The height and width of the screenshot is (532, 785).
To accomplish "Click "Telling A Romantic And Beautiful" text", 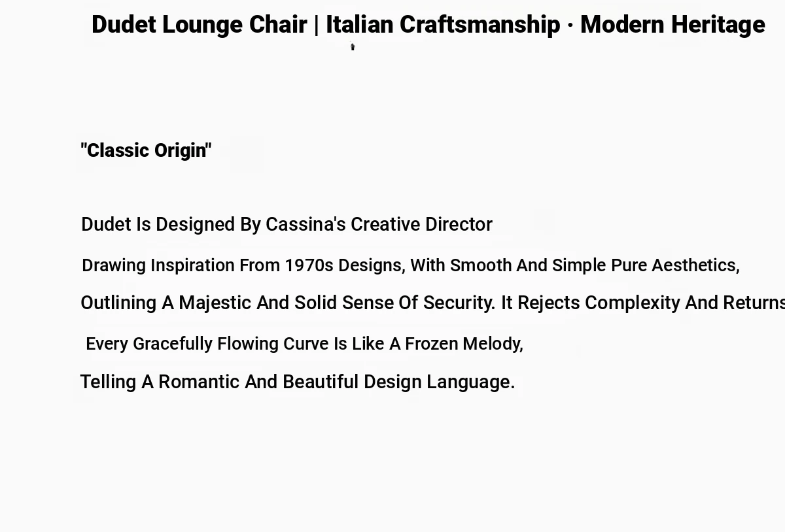I will [x=219, y=382].
